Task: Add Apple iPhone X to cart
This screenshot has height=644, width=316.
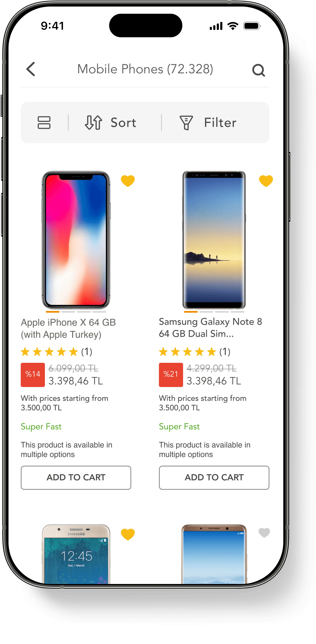Action: point(76,478)
